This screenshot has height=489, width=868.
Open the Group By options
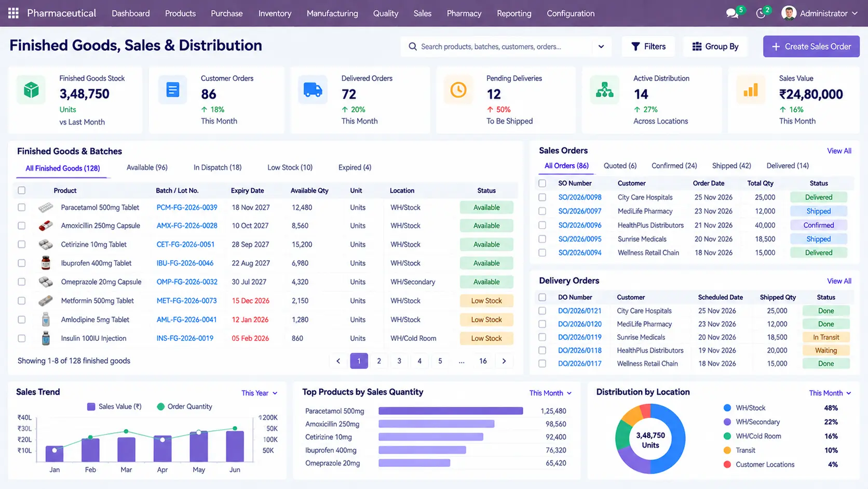(715, 47)
